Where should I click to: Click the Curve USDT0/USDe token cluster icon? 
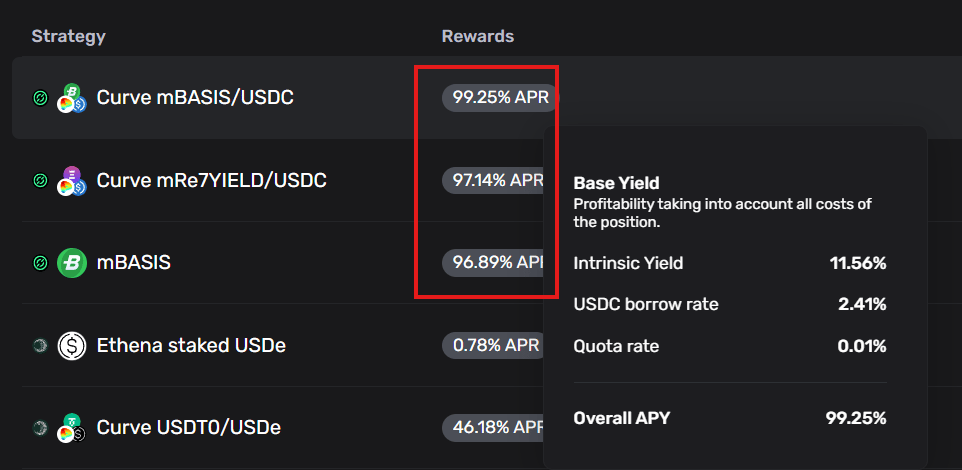72,428
